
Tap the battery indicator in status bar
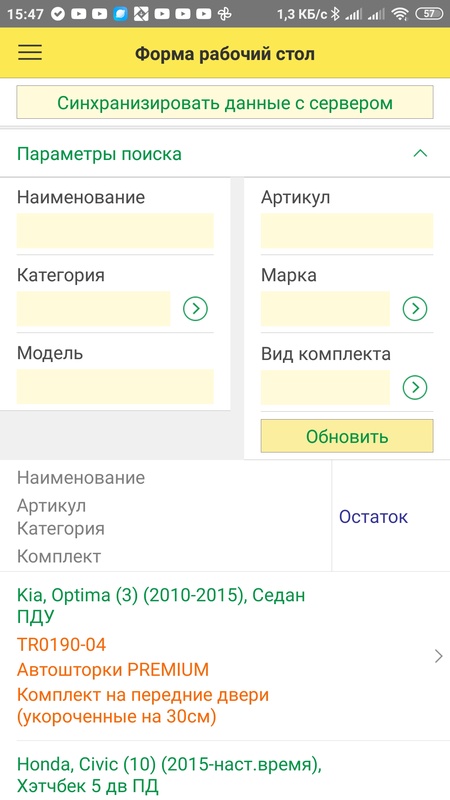click(x=430, y=14)
